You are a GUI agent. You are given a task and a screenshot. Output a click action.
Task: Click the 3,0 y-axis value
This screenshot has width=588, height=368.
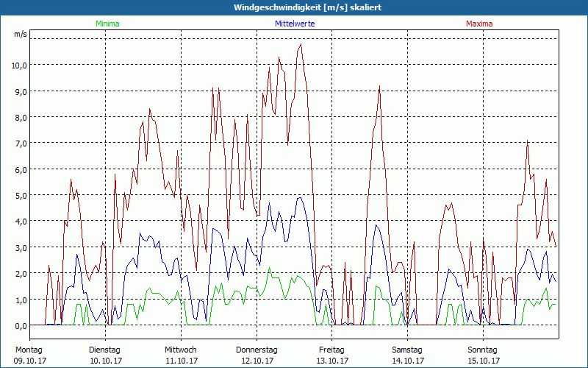21,247
